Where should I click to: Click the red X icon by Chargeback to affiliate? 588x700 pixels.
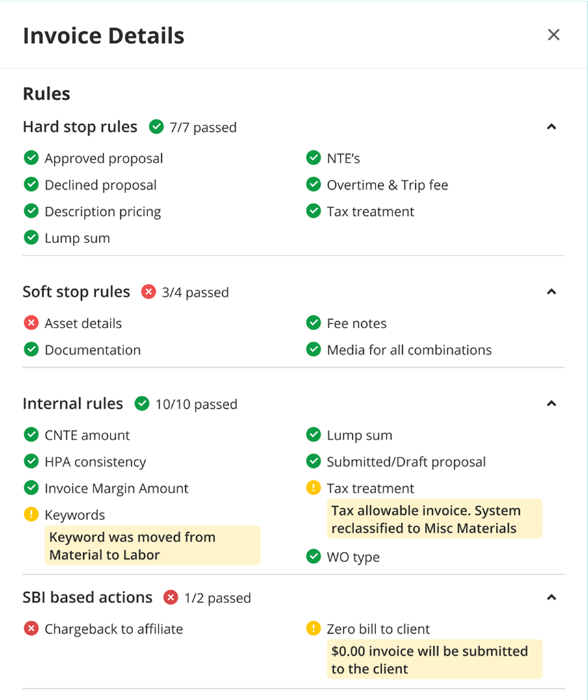coord(31,628)
